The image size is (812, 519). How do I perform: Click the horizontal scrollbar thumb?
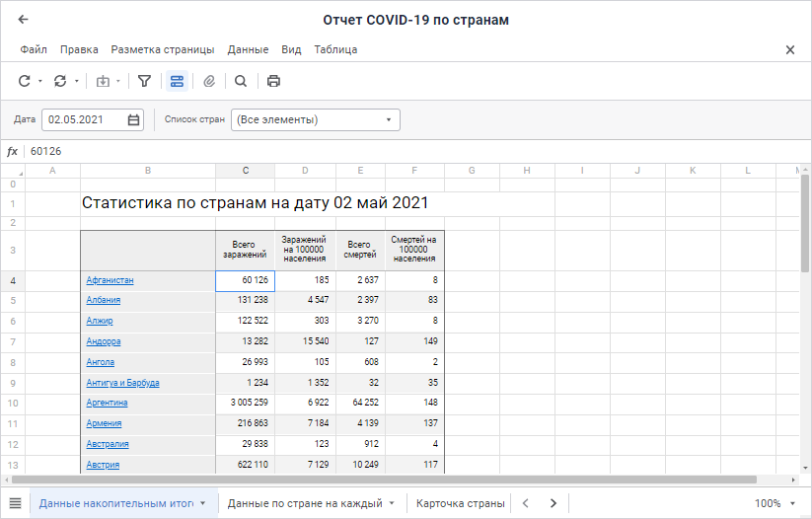[384, 480]
